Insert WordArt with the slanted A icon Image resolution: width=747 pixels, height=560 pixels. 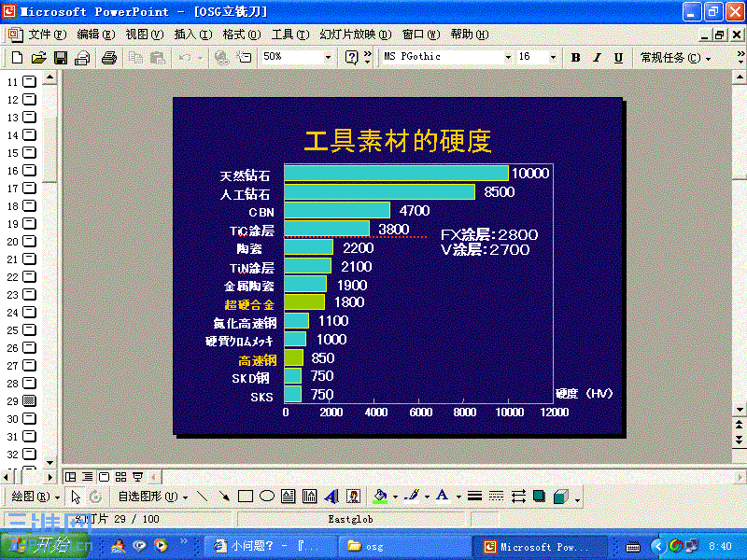tap(331, 497)
